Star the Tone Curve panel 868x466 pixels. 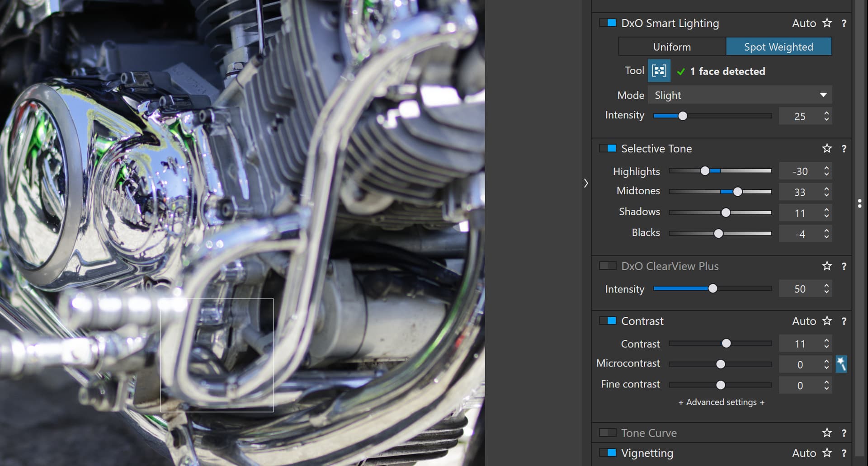coord(827,433)
